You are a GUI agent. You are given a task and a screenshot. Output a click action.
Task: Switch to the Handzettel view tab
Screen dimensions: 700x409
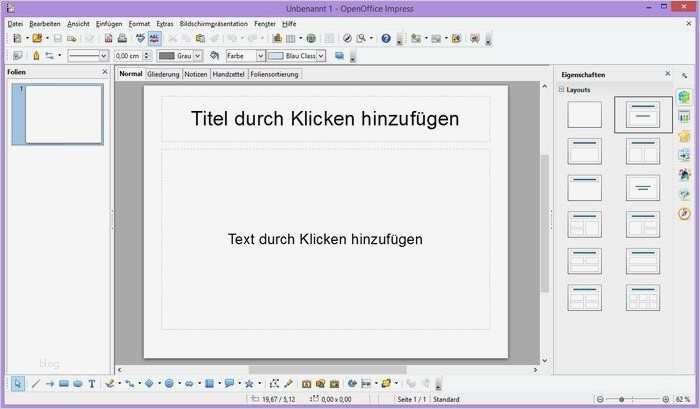pos(229,74)
